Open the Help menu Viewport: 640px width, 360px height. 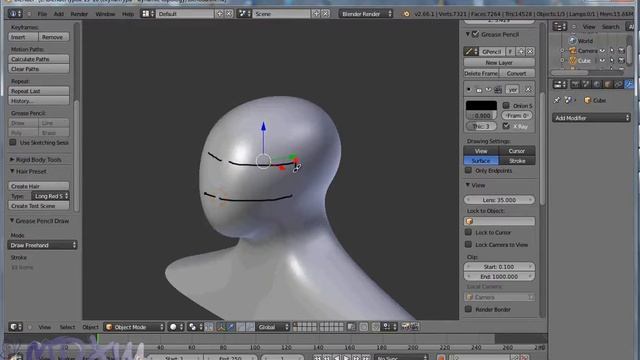[128, 14]
